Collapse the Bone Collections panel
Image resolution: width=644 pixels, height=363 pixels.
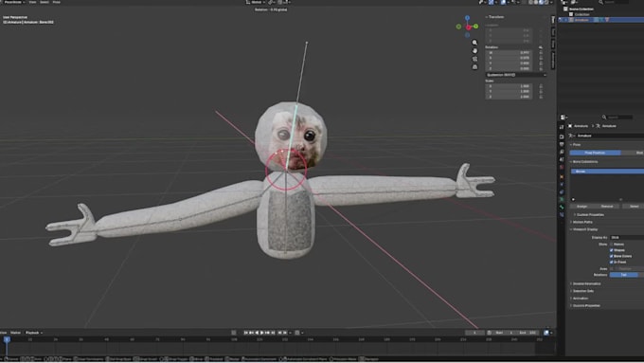pos(585,161)
